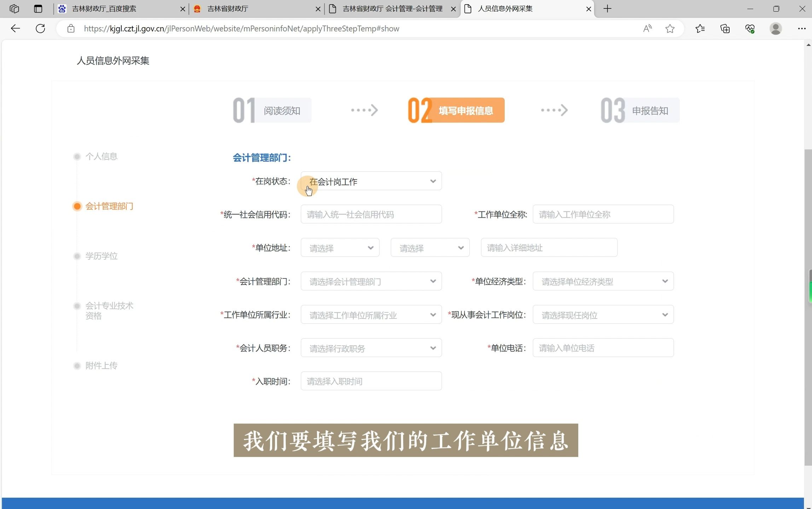Viewport: 812px width, 509px height.
Task: Expand the 工作单位所属行业 dropdown
Action: pyautogui.click(x=371, y=315)
